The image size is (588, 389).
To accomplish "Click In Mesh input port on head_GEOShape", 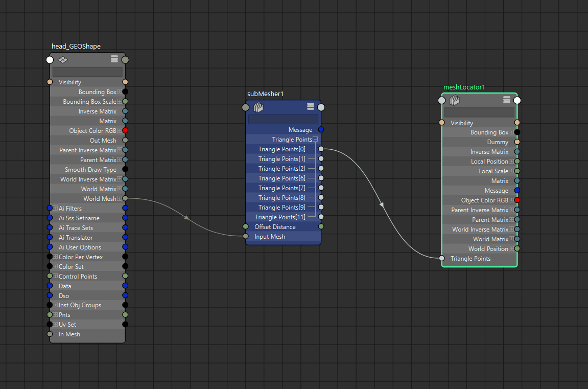I will pyautogui.click(x=50, y=334).
